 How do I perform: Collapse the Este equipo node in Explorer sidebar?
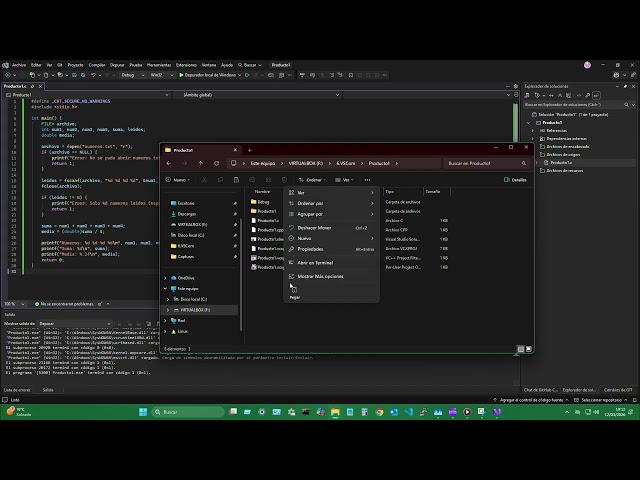[x=166, y=289]
